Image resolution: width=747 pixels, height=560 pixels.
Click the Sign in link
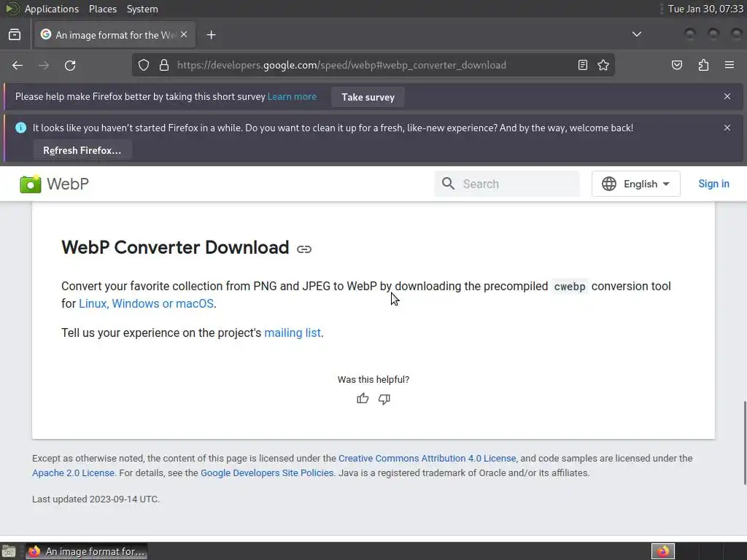point(713,184)
